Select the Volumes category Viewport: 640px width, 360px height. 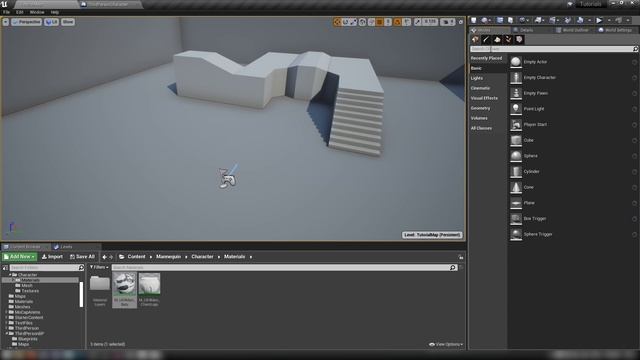[x=479, y=118]
